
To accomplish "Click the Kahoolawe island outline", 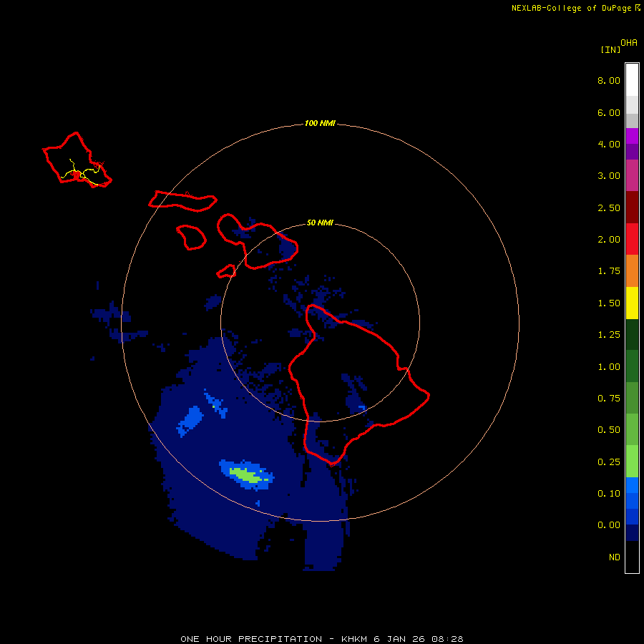I will 226,271.
